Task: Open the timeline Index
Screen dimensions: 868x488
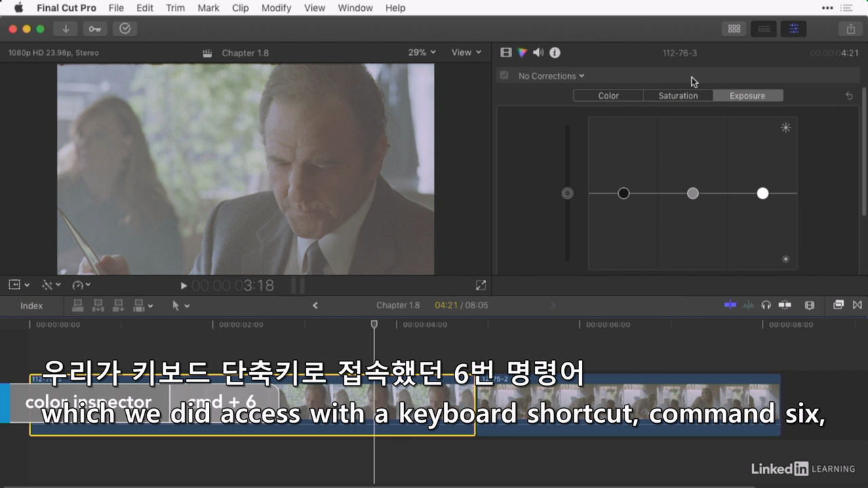Action: pos(31,306)
